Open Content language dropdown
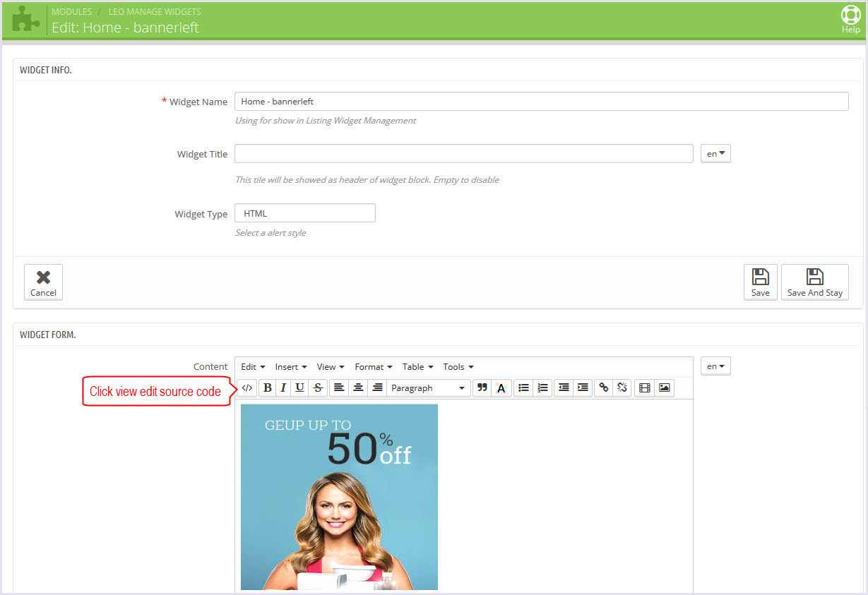 pyautogui.click(x=715, y=366)
